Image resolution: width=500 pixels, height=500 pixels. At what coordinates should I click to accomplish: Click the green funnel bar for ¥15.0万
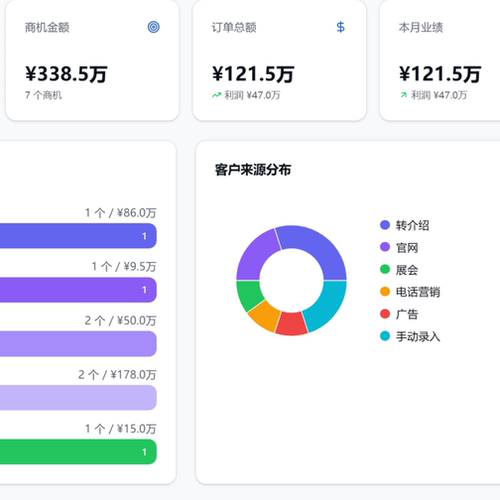coord(78,452)
